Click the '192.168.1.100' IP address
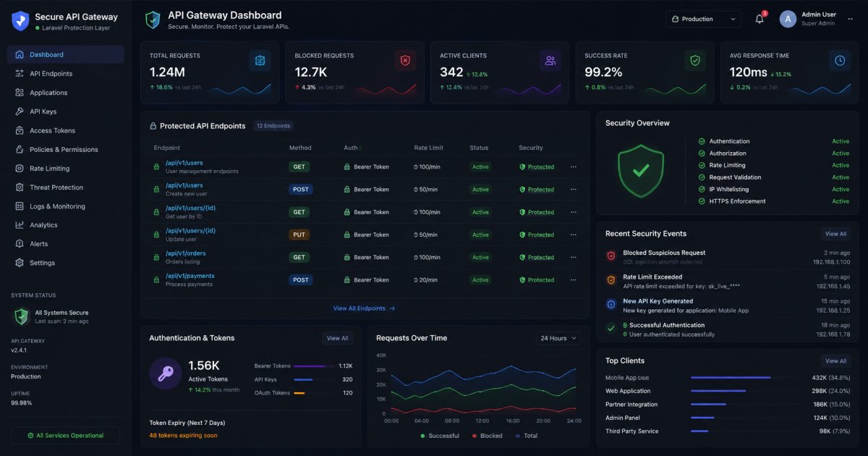868x456 pixels. click(832, 262)
